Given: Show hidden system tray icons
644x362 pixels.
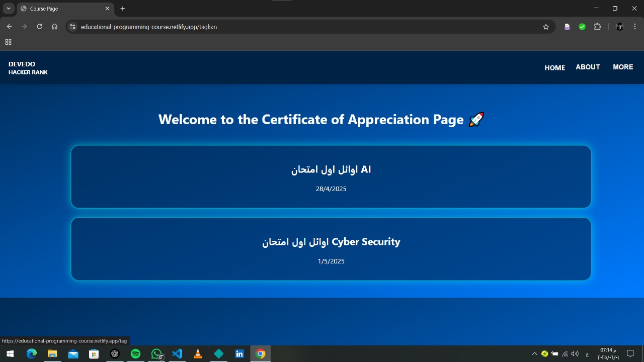Looking at the screenshot, I should (x=534, y=354).
